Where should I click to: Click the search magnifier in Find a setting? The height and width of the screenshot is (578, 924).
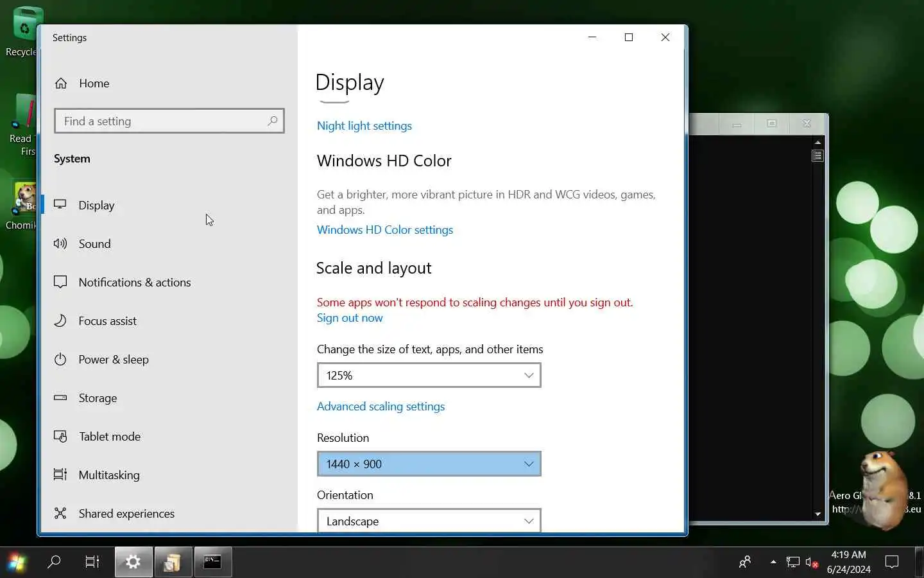[272, 121]
